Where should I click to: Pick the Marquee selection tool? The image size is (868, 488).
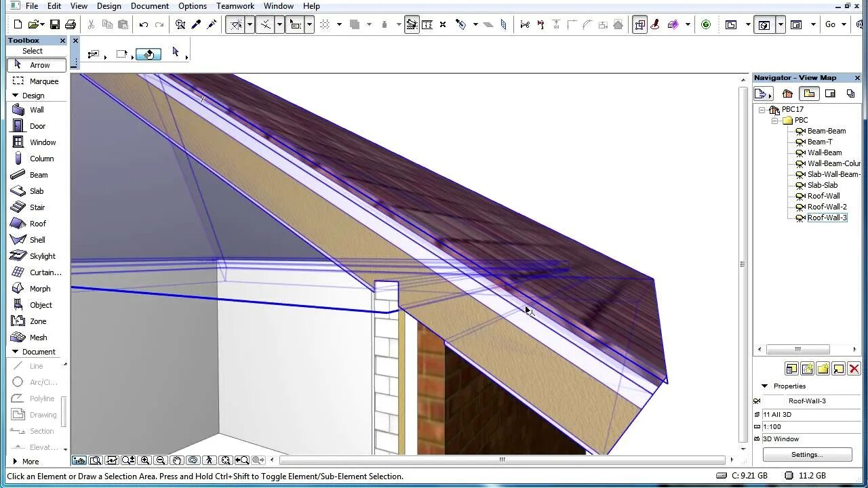43,81
